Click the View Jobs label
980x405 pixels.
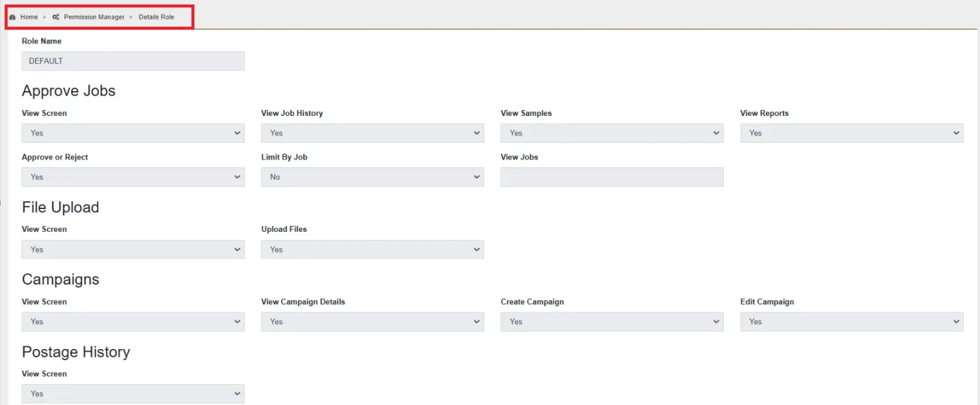coord(519,158)
